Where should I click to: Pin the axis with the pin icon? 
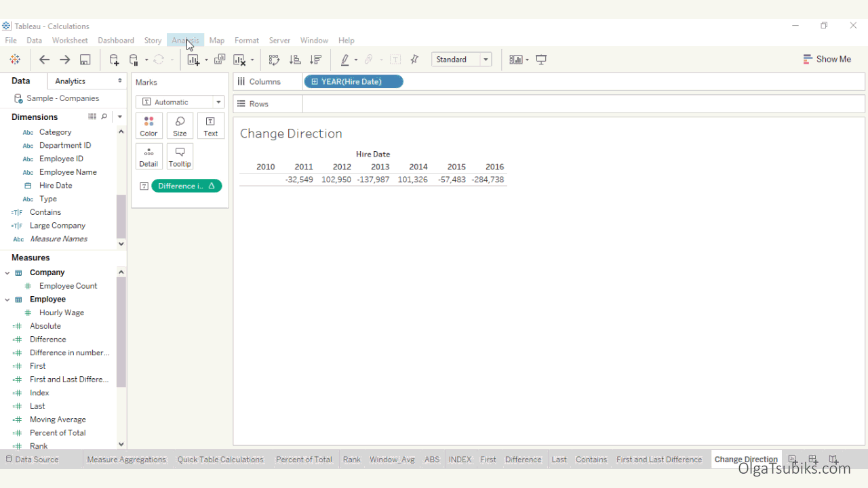pos(414,60)
